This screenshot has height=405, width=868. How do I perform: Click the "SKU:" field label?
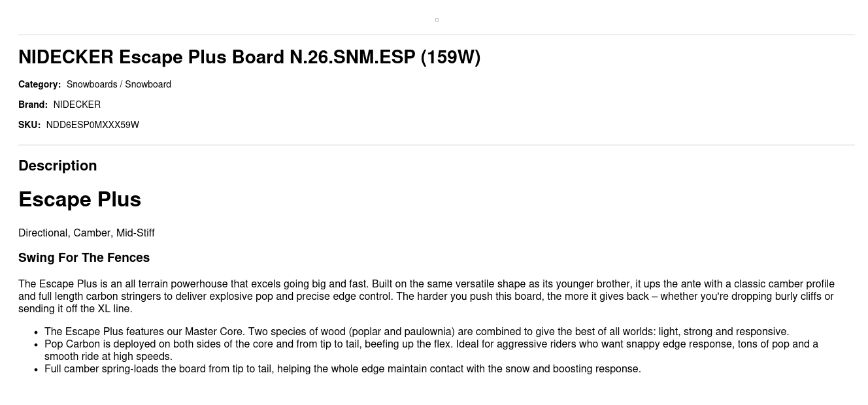(29, 125)
